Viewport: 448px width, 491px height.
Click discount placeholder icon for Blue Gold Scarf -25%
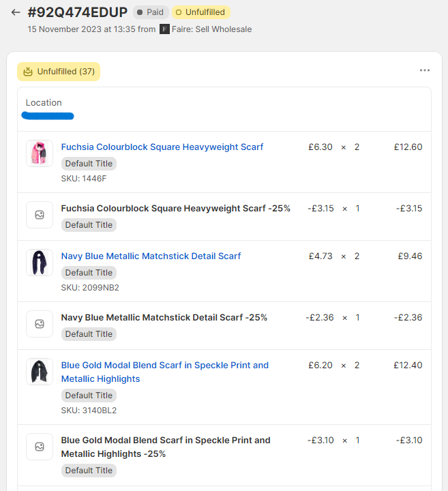40,447
